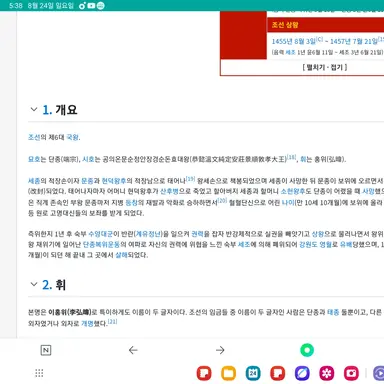Visit the 태종 link in section 2
384x384 pixels.
[333, 312]
